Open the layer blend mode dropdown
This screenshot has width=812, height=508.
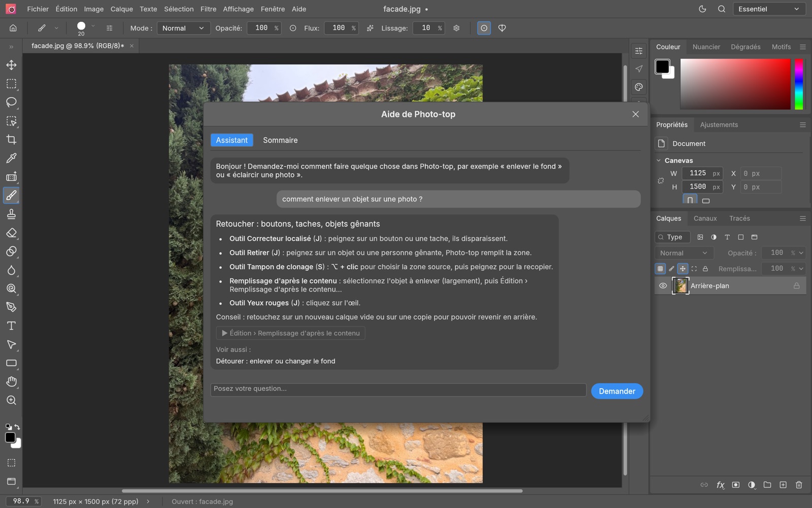[x=684, y=253]
